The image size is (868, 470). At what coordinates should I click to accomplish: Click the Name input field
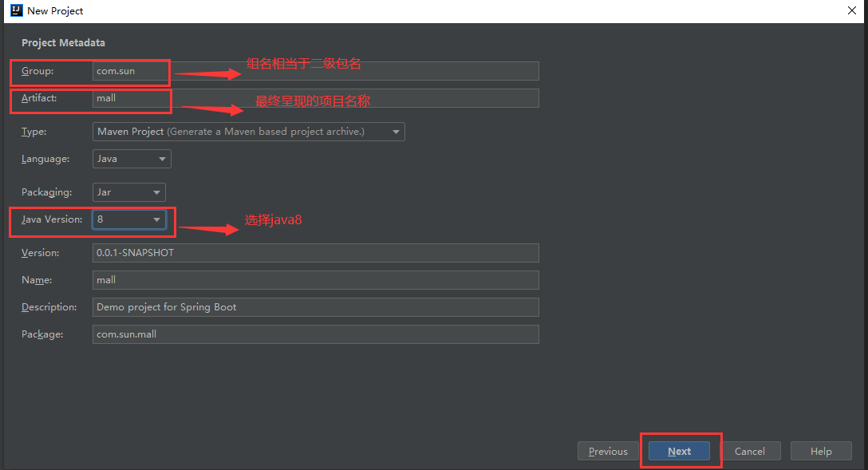pos(316,280)
